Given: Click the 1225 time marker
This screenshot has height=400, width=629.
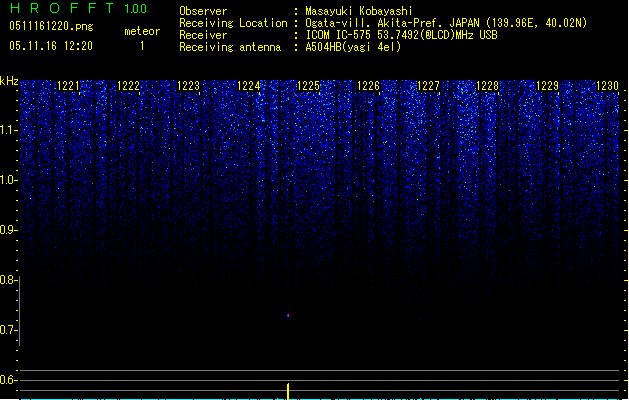Looking at the screenshot, I should click(x=308, y=85).
